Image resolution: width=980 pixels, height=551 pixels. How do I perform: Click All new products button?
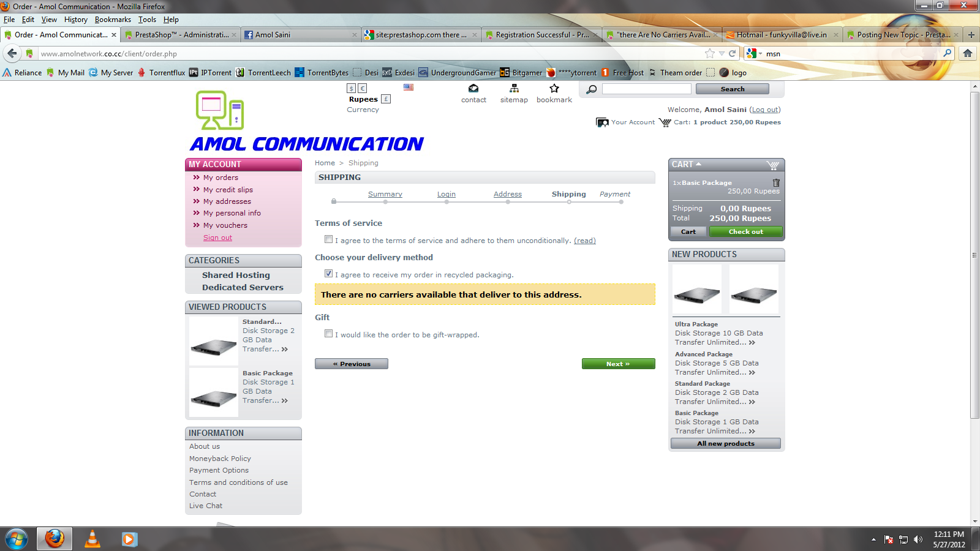725,443
